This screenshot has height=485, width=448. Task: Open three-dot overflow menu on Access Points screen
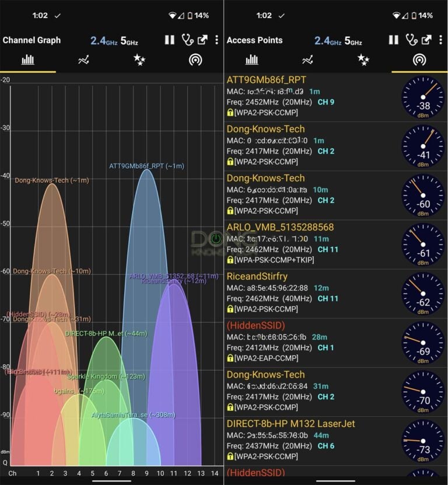point(440,40)
